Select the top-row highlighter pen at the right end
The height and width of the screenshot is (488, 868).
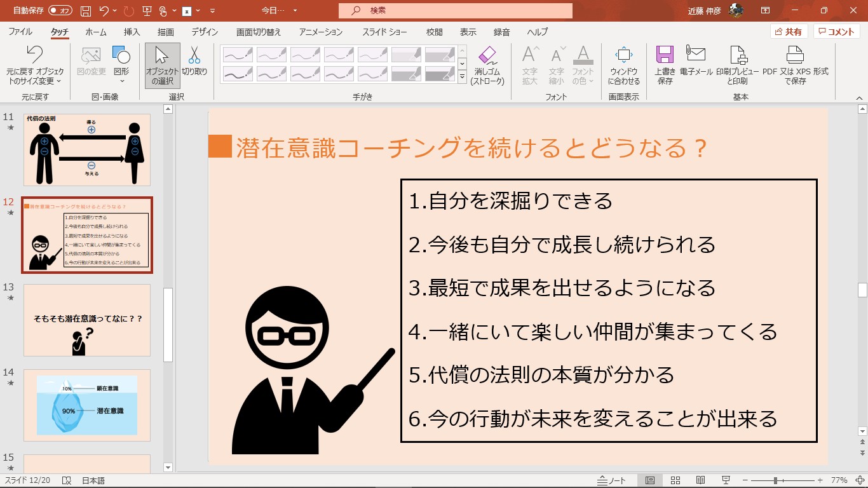pos(440,55)
